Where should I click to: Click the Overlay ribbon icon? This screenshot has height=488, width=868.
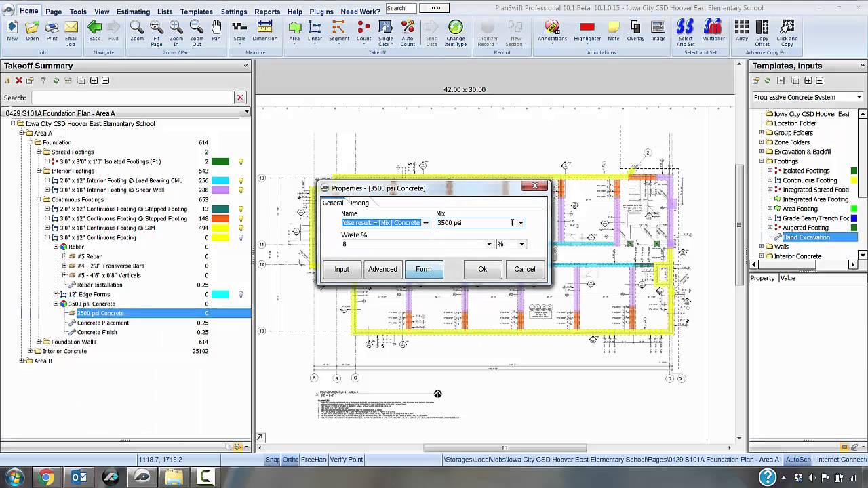click(x=635, y=30)
